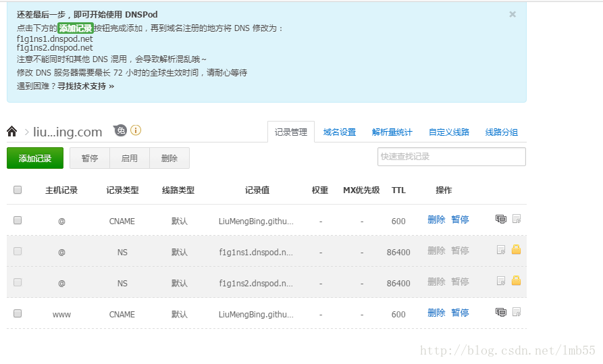Click 删除 link in www CNAME row

[x=436, y=313]
